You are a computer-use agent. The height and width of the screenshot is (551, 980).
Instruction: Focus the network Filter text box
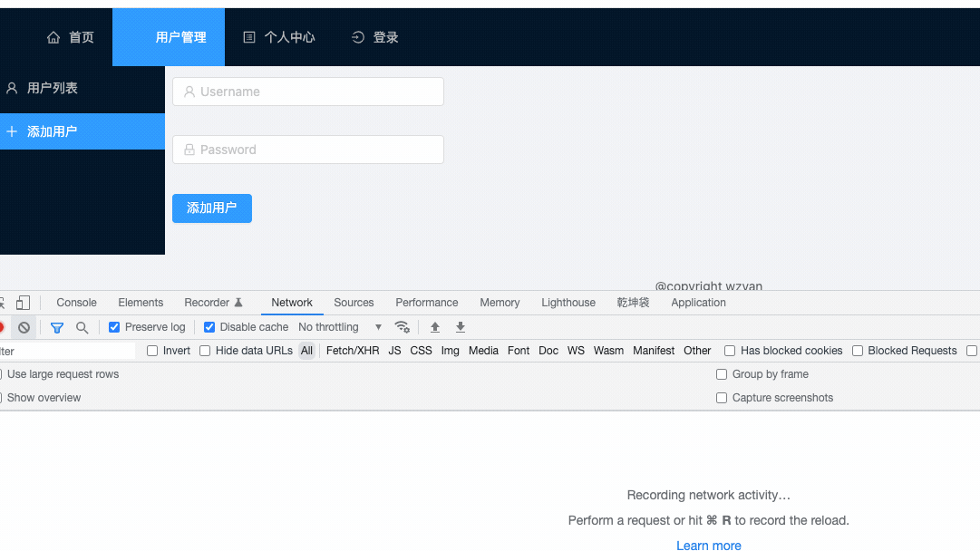(67, 351)
